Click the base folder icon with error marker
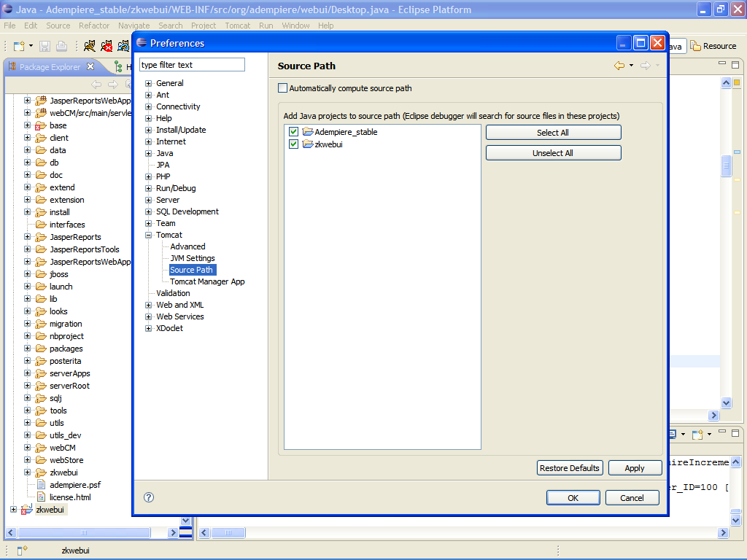747x560 pixels. tap(41, 125)
